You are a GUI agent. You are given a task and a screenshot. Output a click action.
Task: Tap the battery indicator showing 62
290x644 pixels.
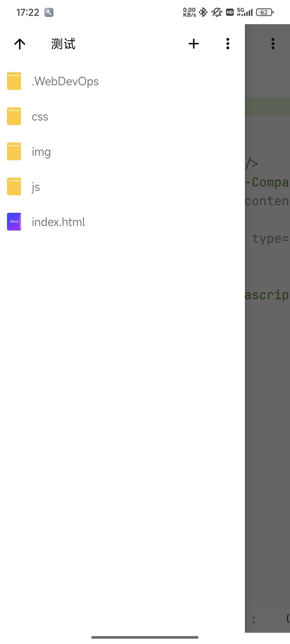click(265, 12)
